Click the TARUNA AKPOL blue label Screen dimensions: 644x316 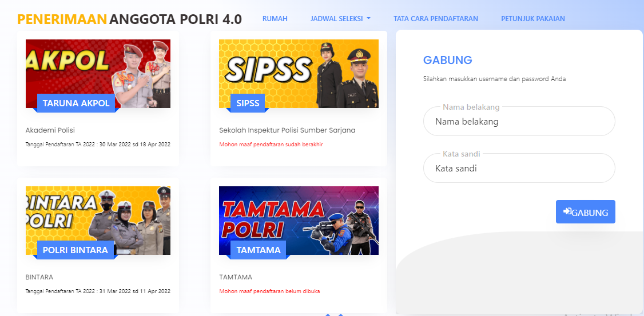coord(77,103)
